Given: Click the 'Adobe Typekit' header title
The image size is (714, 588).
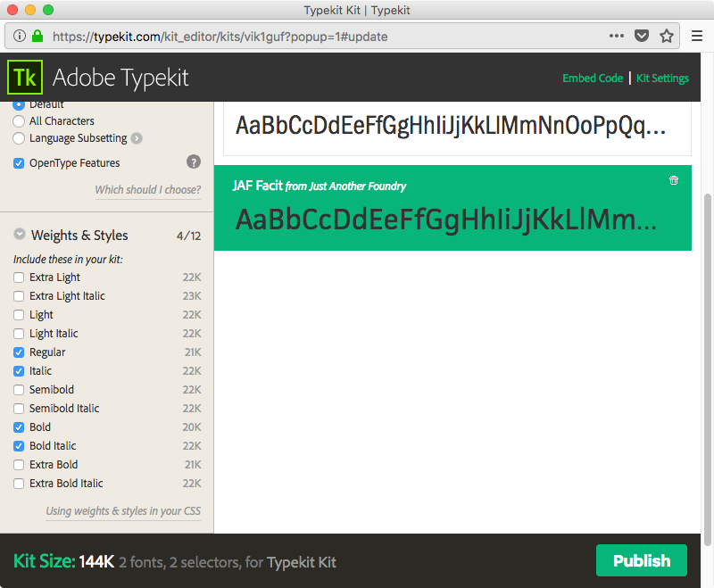Looking at the screenshot, I should coord(120,78).
